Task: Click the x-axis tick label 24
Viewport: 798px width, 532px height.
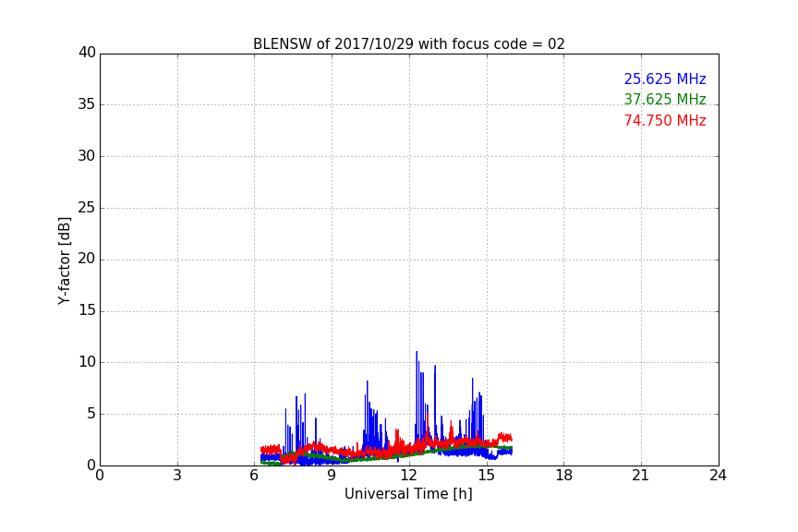Action: pos(718,476)
